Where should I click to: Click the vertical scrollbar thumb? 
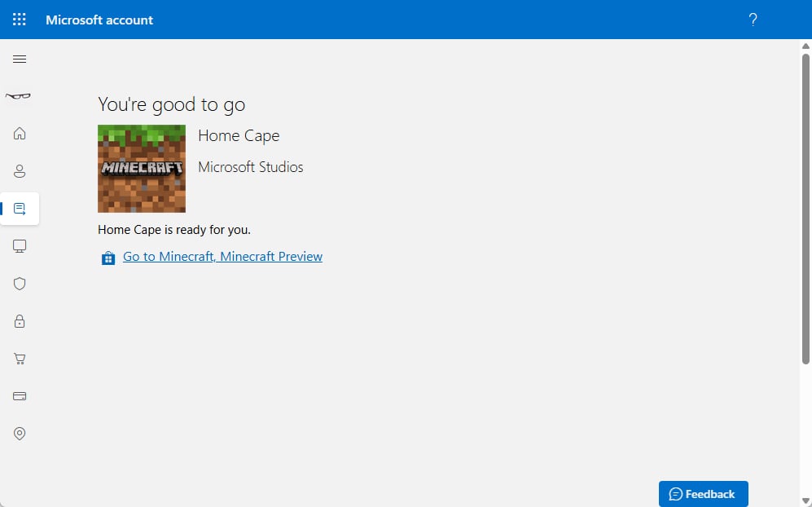point(805,209)
